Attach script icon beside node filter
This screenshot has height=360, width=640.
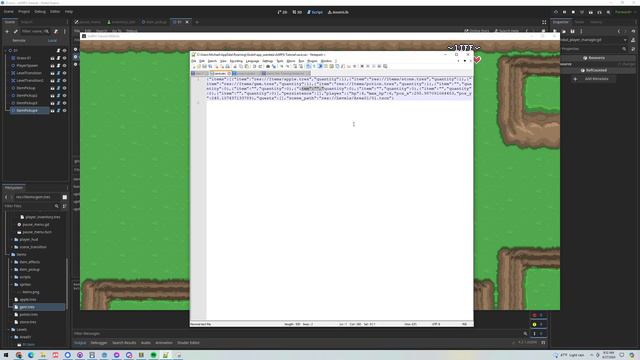(56, 31)
